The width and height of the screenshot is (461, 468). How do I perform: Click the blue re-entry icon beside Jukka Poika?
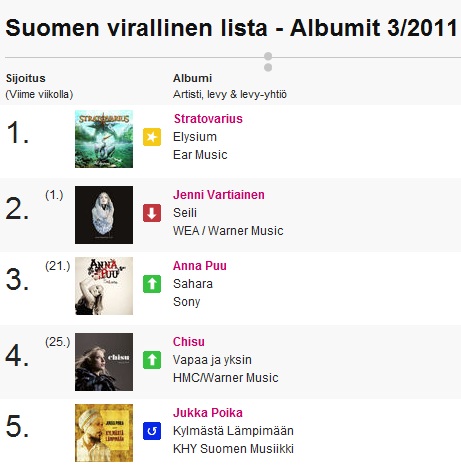click(152, 431)
